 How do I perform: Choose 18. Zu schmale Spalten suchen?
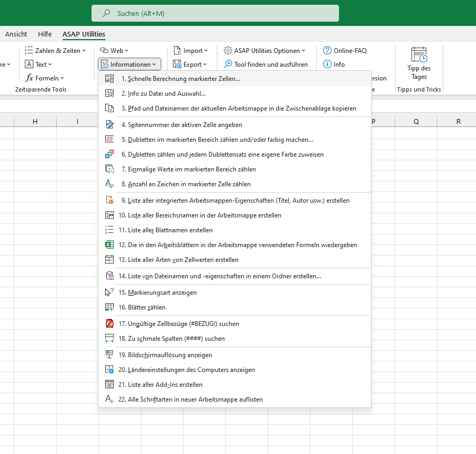coord(235,339)
